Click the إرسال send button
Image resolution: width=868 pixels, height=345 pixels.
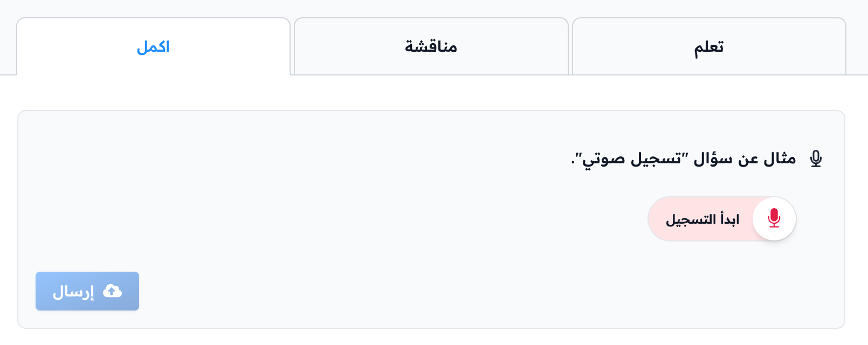(x=87, y=291)
